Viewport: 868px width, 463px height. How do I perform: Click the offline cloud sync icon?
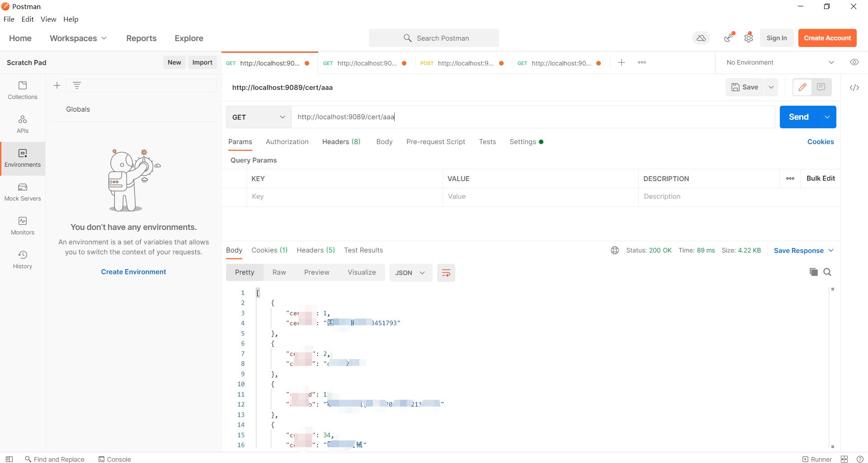(x=701, y=38)
